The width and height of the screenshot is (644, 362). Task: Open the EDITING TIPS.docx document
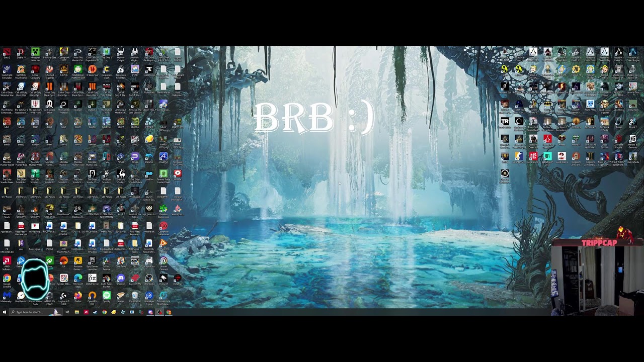pyautogui.click(x=92, y=245)
